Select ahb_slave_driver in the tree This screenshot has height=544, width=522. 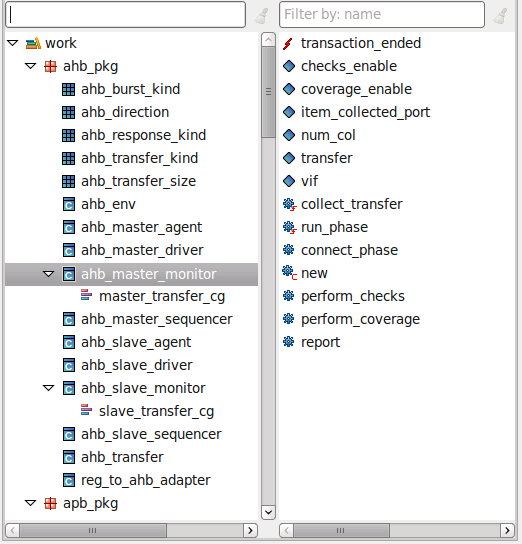coord(137,365)
